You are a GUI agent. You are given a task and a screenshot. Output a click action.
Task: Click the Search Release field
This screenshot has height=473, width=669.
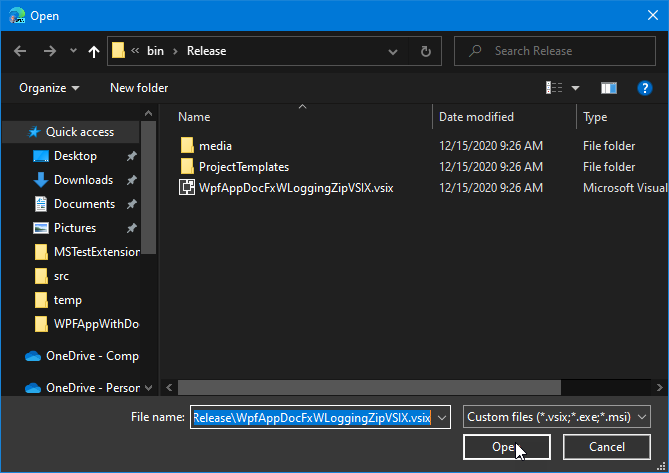555,51
